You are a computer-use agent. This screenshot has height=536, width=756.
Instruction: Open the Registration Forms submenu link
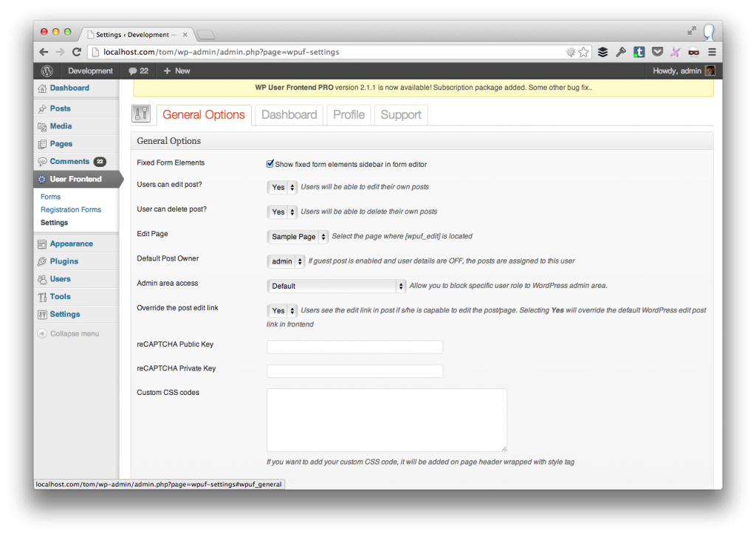71,210
